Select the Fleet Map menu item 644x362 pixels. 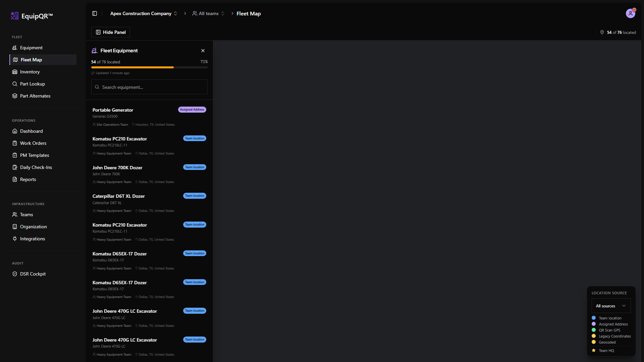point(43,60)
